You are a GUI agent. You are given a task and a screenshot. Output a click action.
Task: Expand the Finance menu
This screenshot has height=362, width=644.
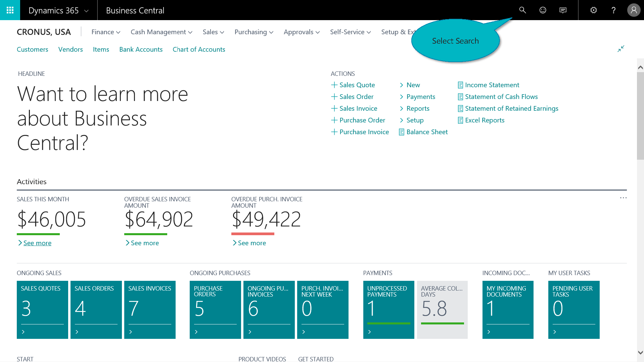105,32
